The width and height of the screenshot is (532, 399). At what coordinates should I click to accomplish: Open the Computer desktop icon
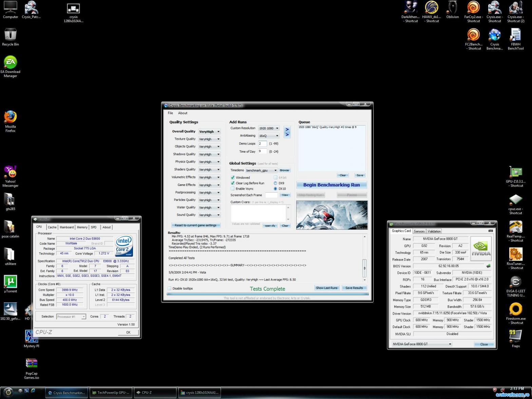click(x=11, y=10)
